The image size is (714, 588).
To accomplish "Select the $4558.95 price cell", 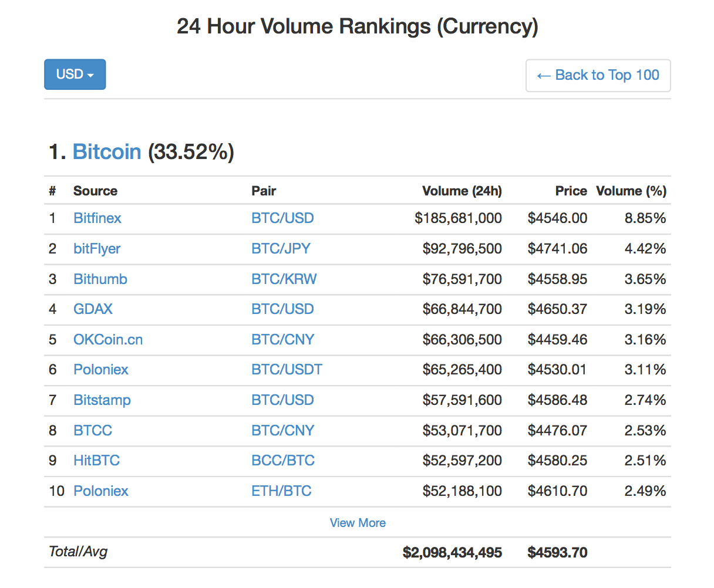I will (x=557, y=279).
